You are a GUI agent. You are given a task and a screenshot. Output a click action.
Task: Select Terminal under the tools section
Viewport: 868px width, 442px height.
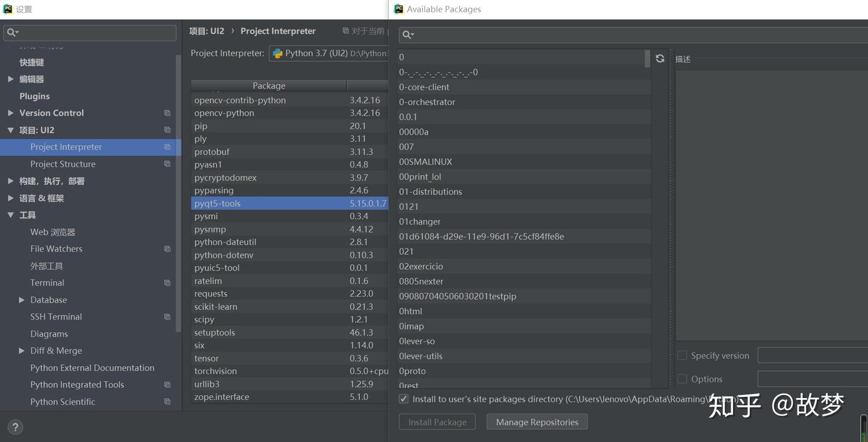pyautogui.click(x=47, y=282)
